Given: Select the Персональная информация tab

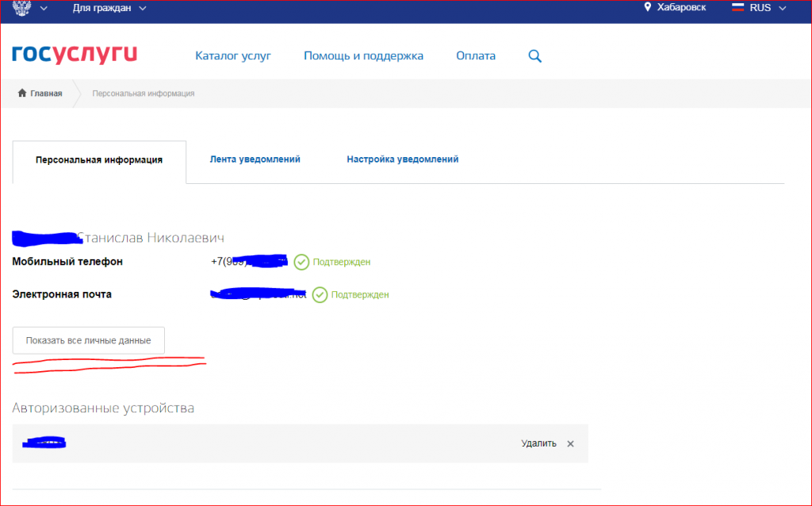Looking at the screenshot, I should pos(99,162).
